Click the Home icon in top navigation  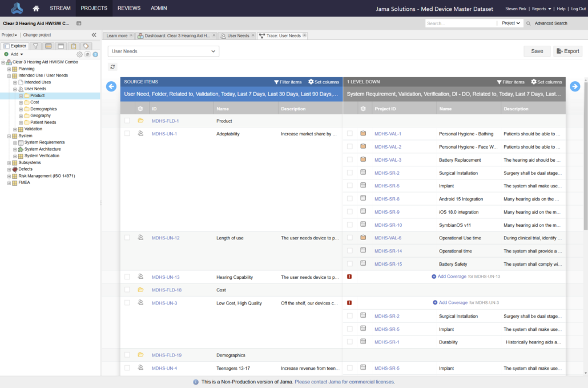pos(36,9)
